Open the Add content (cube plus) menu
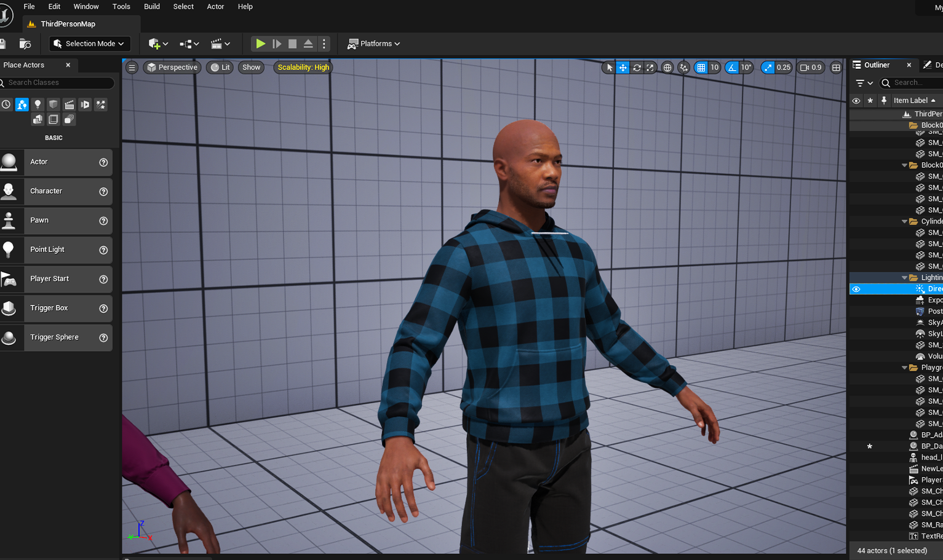Image resolution: width=943 pixels, height=560 pixels. pos(158,44)
